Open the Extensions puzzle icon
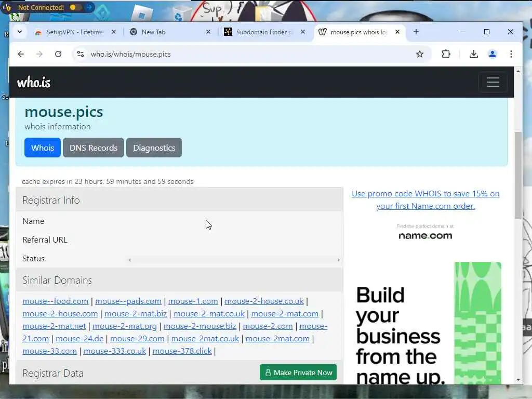 (x=446, y=54)
